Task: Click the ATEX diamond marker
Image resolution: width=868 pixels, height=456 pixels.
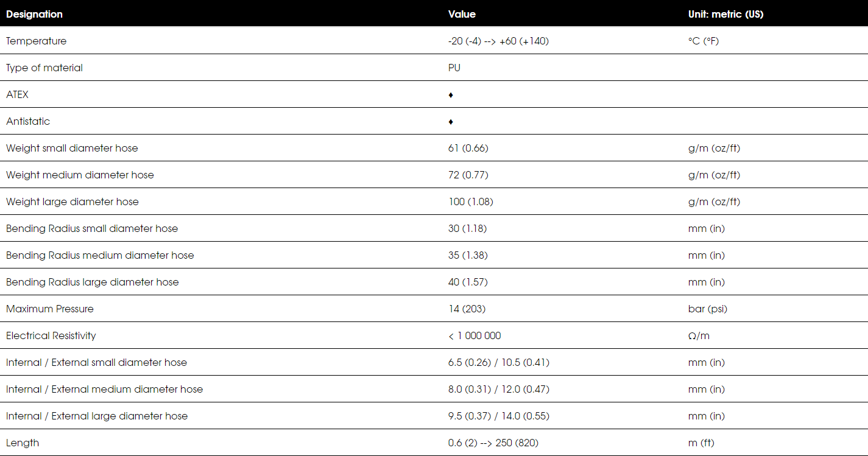Action: (x=451, y=95)
